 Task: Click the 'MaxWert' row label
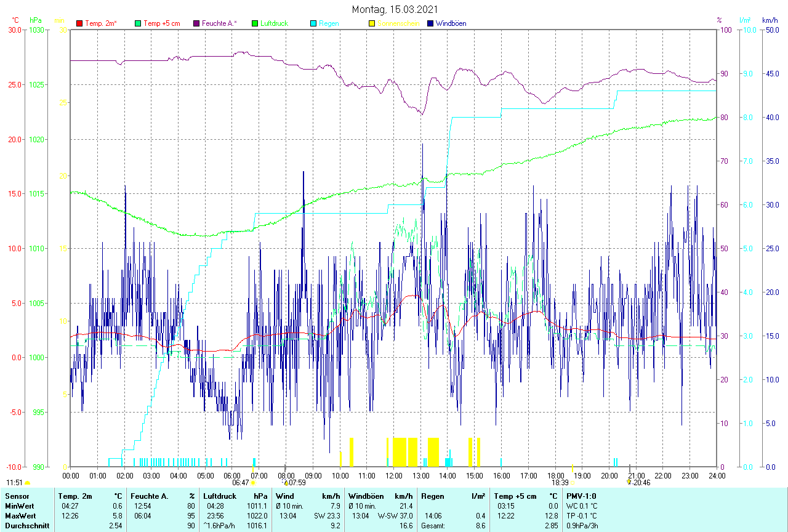pos(20,516)
